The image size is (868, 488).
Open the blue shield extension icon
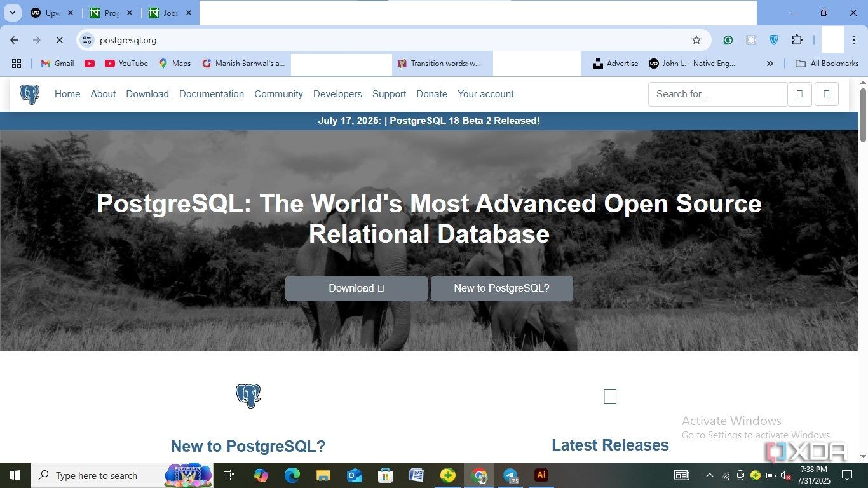(774, 40)
